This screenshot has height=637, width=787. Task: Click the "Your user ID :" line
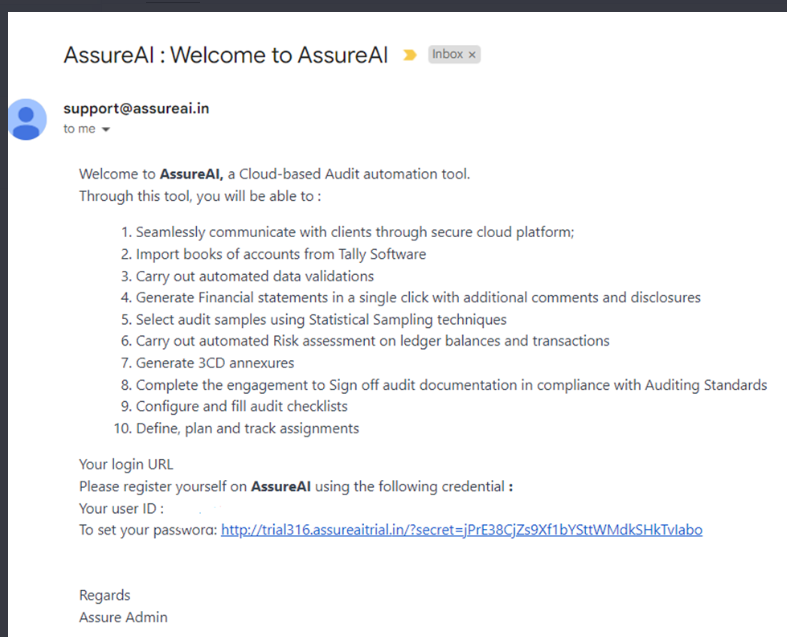[121, 508]
